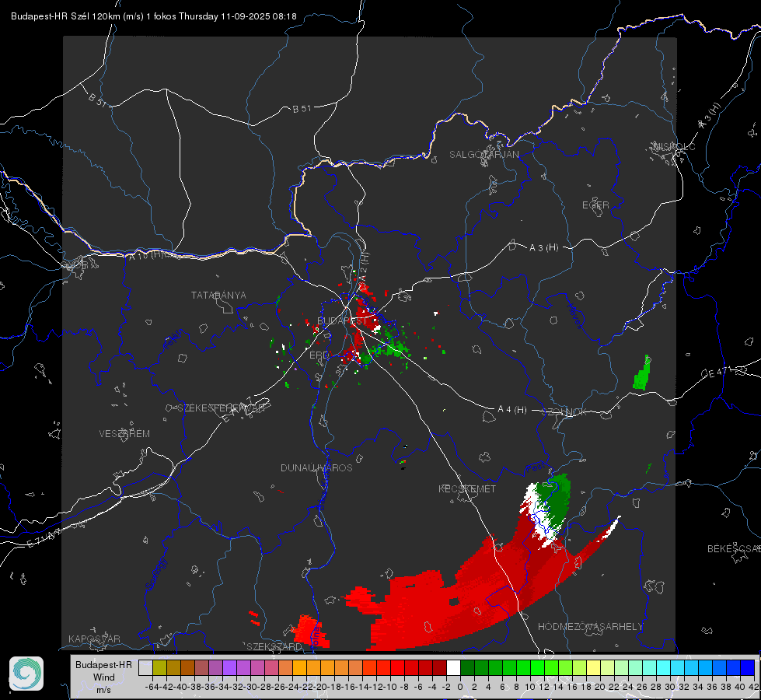Click the A 4 (H) road label
The height and width of the screenshot is (700, 761).
point(512,410)
